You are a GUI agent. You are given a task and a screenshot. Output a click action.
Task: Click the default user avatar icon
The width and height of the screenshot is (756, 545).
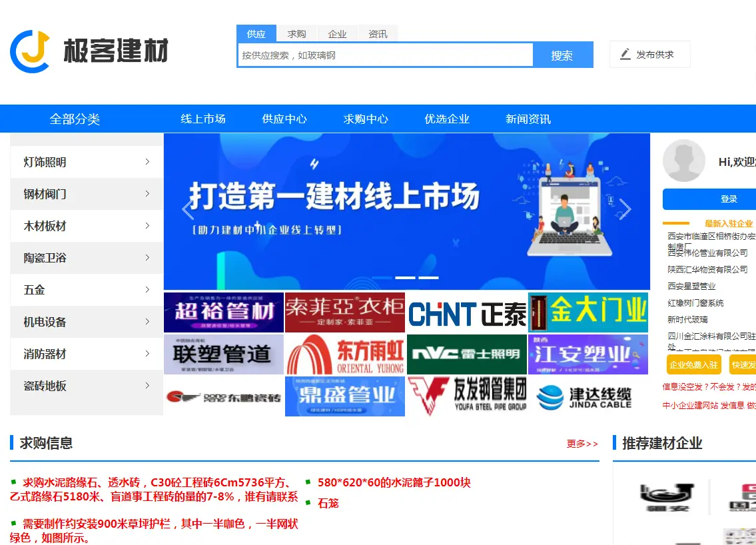683,161
